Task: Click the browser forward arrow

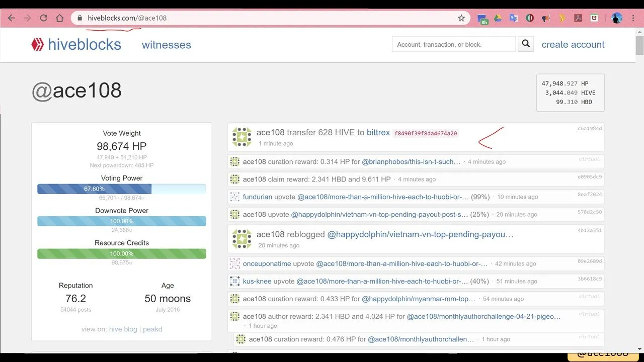Action: tap(28, 18)
